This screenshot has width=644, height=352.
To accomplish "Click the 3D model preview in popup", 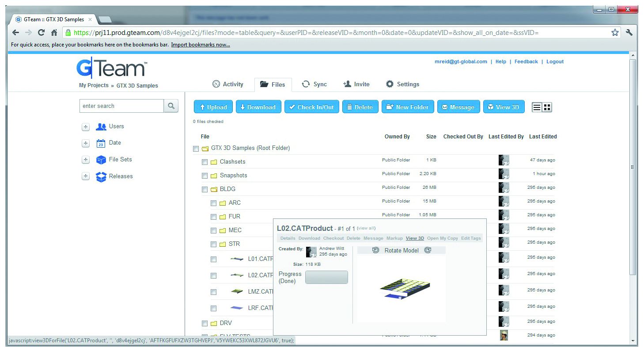I will pos(405,288).
